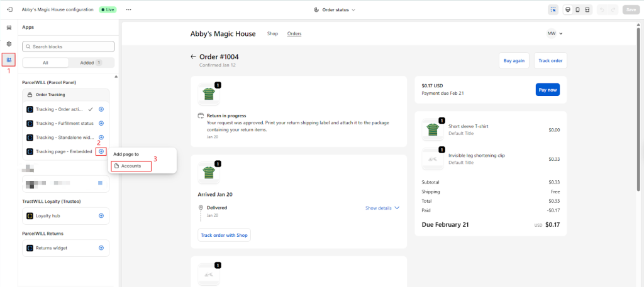Add the Returns widget block
644x287 pixels.
101,248
